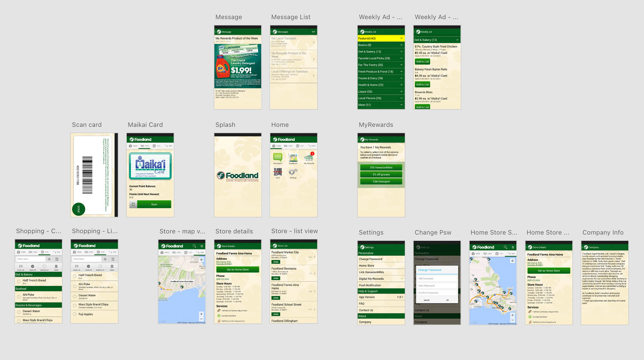Screen dimensions: 644x360
Task: Expand the Meat (51) category chevron
Action: tap(401, 105)
